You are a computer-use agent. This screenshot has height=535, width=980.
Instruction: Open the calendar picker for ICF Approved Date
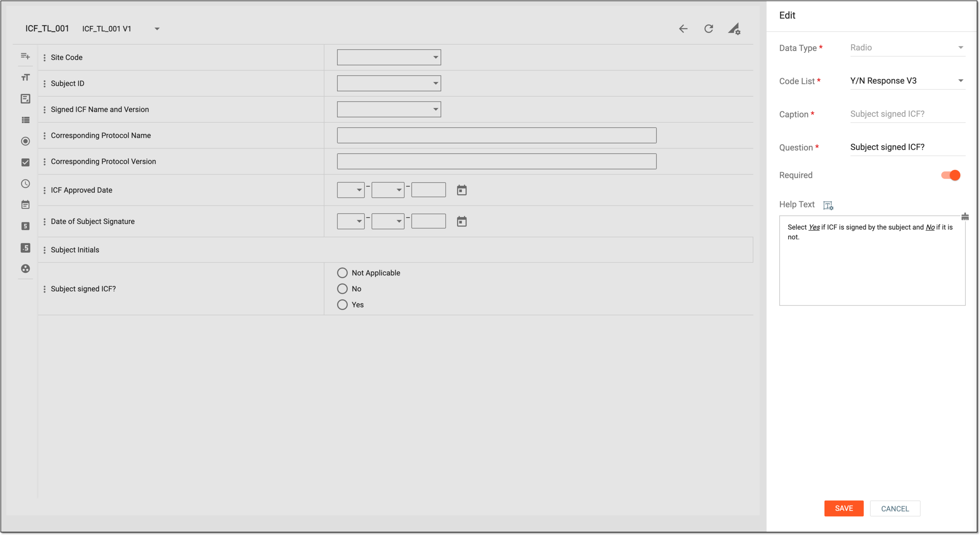point(462,190)
